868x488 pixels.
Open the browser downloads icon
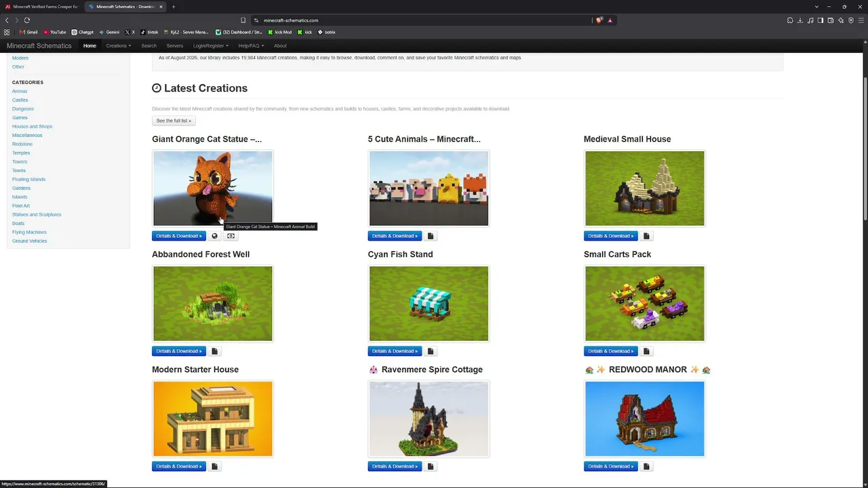[x=800, y=20]
